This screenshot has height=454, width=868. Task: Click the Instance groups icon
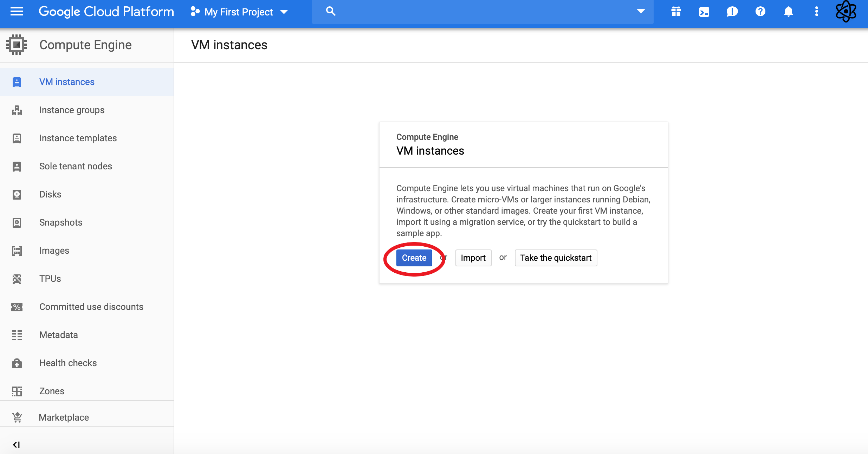coord(17,110)
